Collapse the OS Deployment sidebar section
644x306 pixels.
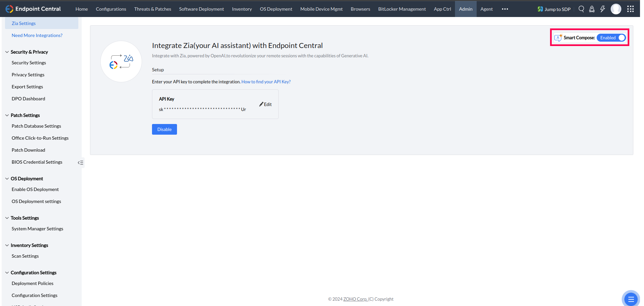(7, 179)
